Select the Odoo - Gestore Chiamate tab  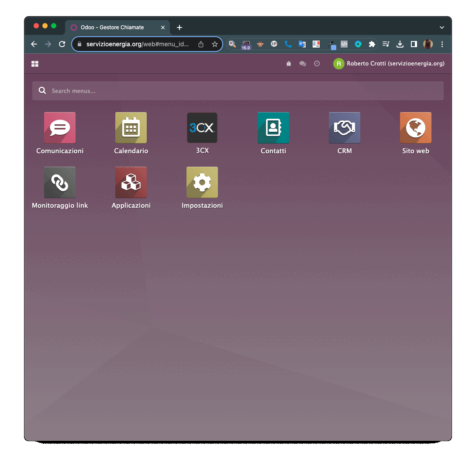(112, 27)
